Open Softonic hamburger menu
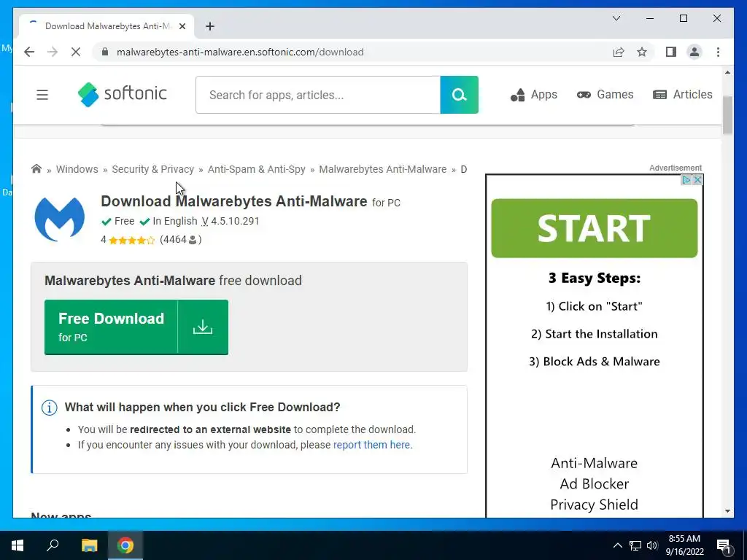This screenshot has height=560, width=747. tap(42, 95)
